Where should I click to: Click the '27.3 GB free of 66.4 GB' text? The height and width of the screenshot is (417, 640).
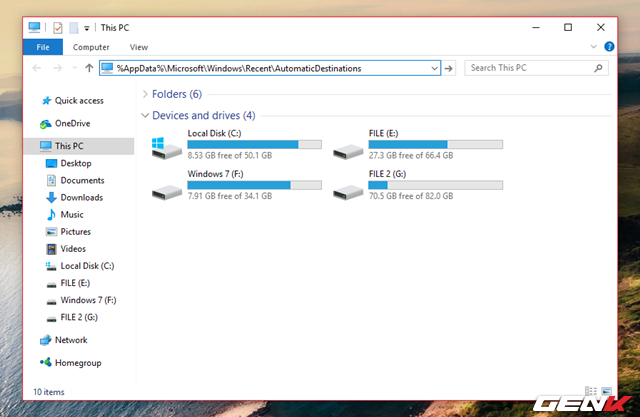411,155
